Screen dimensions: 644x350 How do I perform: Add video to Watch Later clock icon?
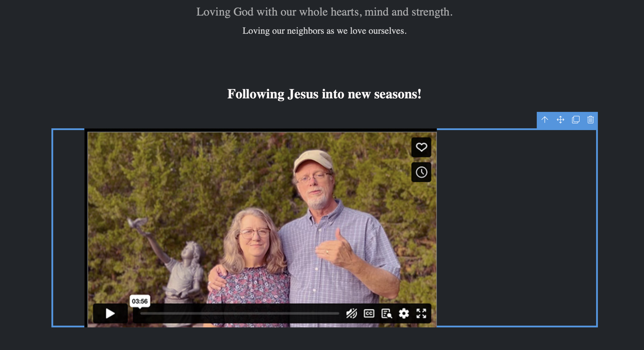click(421, 172)
